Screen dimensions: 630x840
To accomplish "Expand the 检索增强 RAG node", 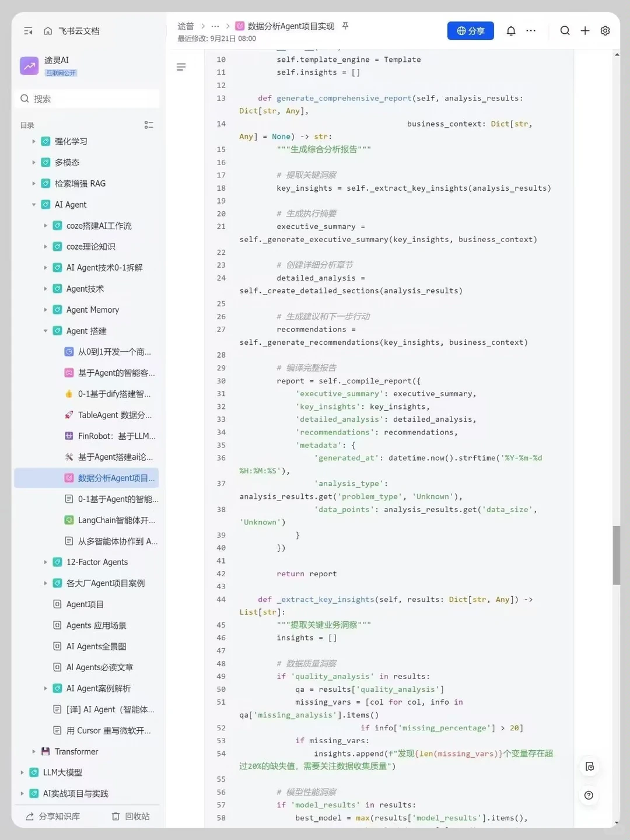I will pos(34,183).
